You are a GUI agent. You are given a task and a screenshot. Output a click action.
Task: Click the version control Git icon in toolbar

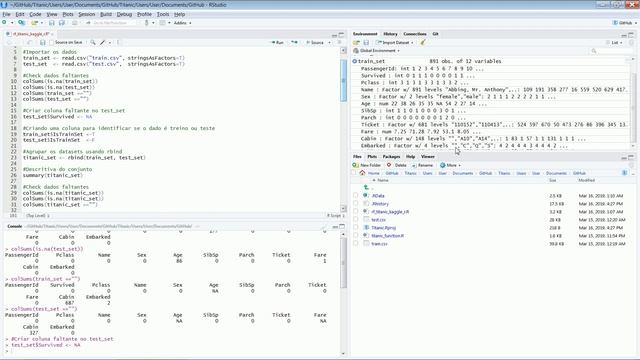click(x=147, y=23)
